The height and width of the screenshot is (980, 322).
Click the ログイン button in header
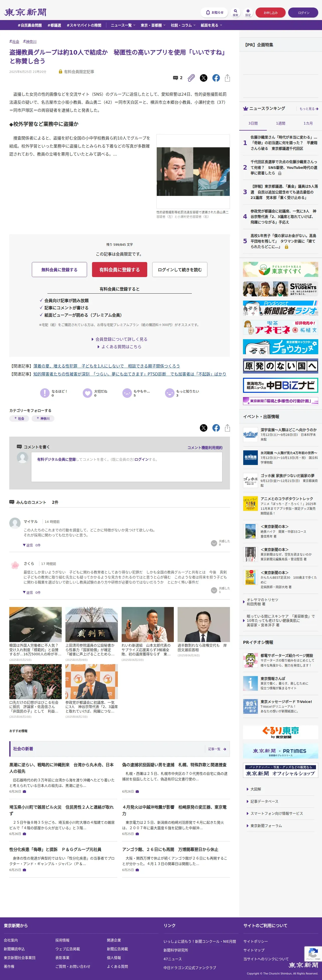pos(303,13)
